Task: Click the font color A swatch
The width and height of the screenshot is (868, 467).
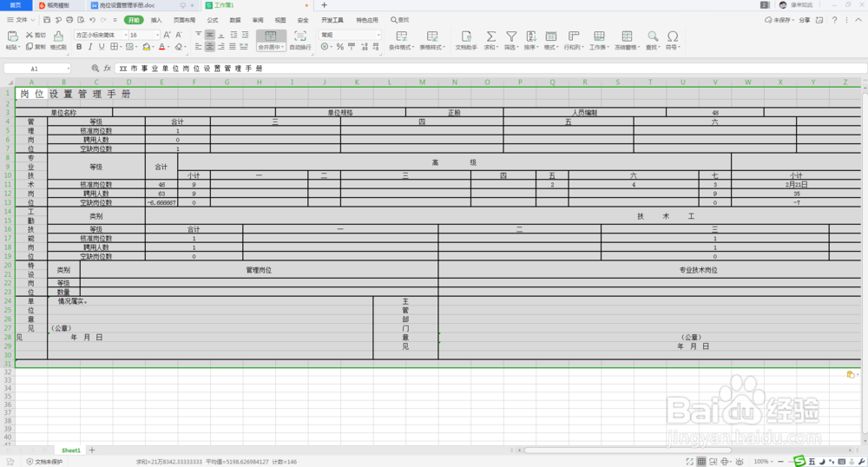Action: click(161, 47)
